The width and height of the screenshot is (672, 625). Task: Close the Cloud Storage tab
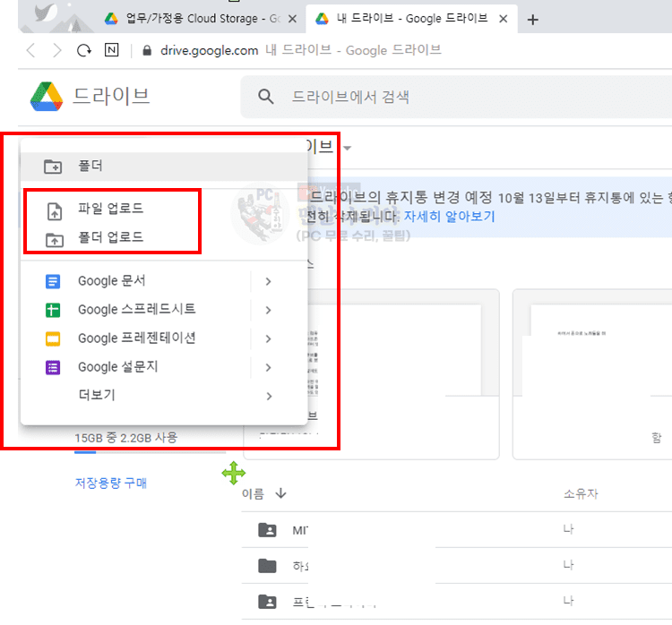click(x=292, y=19)
